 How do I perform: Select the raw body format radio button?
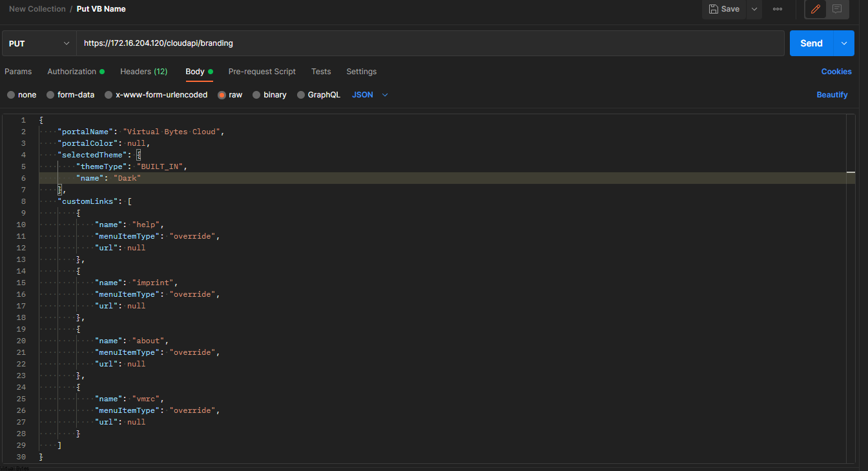[222, 94]
